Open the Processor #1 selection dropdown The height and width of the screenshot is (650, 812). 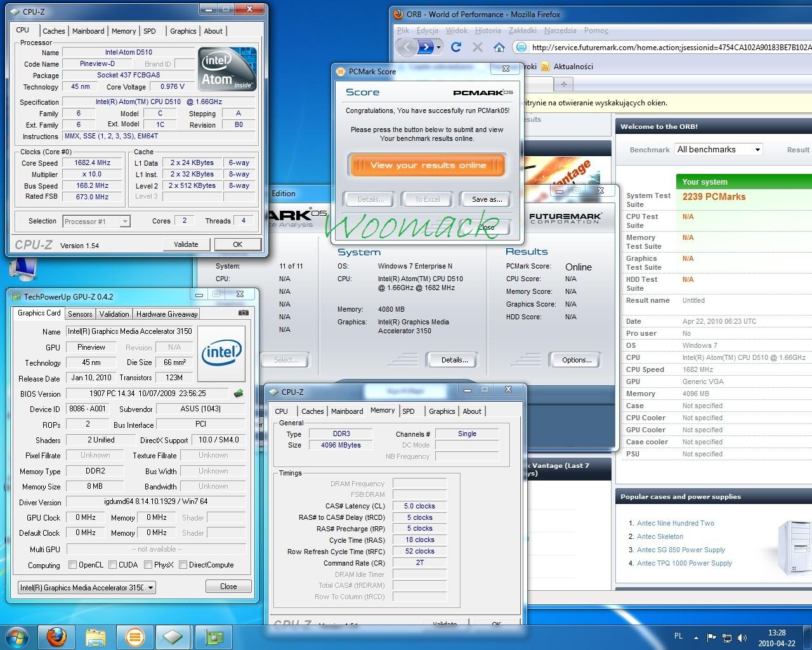pyautogui.click(x=125, y=222)
